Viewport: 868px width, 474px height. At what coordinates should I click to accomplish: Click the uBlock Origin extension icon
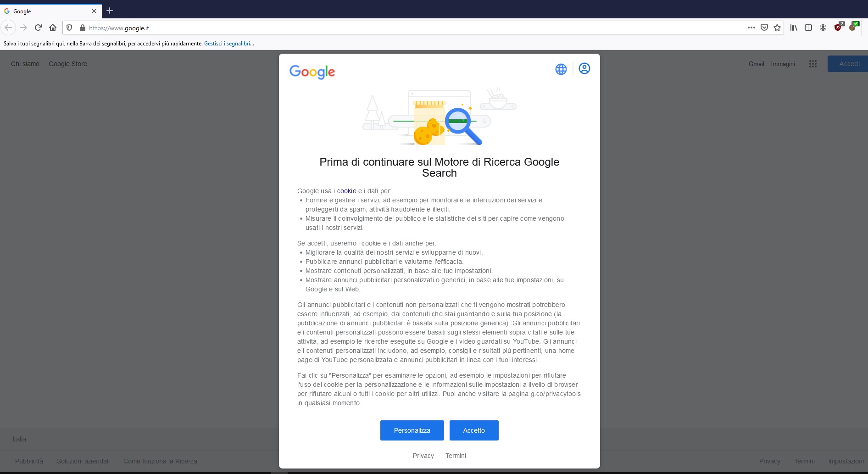point(839,27)
